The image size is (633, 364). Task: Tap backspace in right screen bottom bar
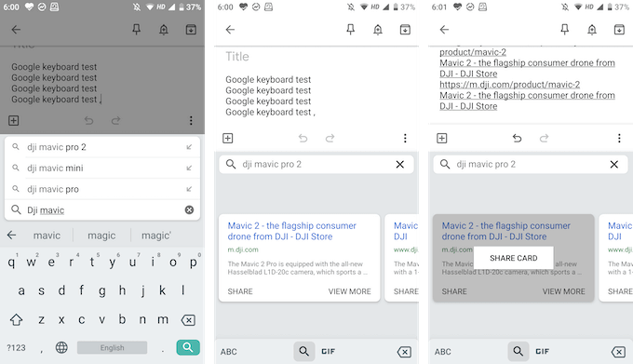pos(618,352)
